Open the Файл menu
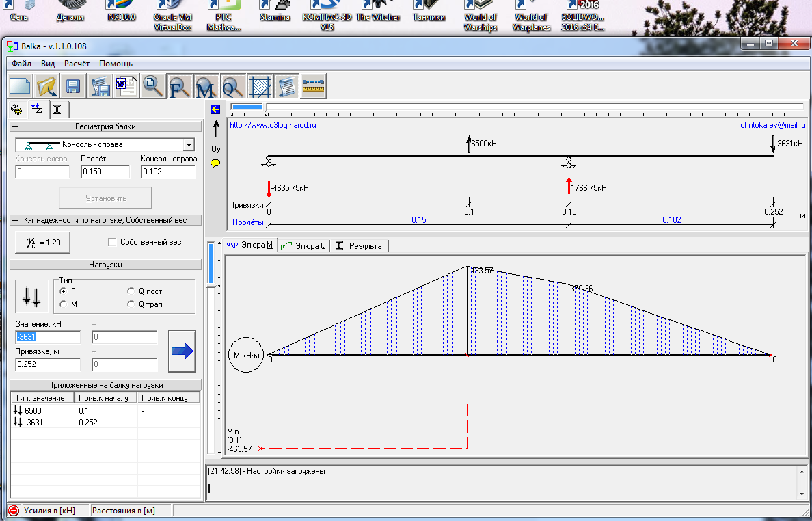The image size is (812, 521). tap(21, 63)
